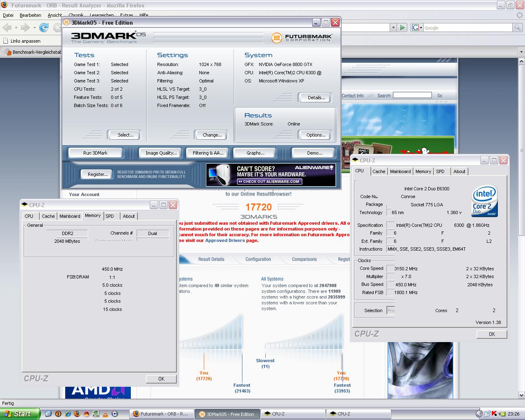
Task: Click the Firefox forward arrow icon
Action: (25, 27)
